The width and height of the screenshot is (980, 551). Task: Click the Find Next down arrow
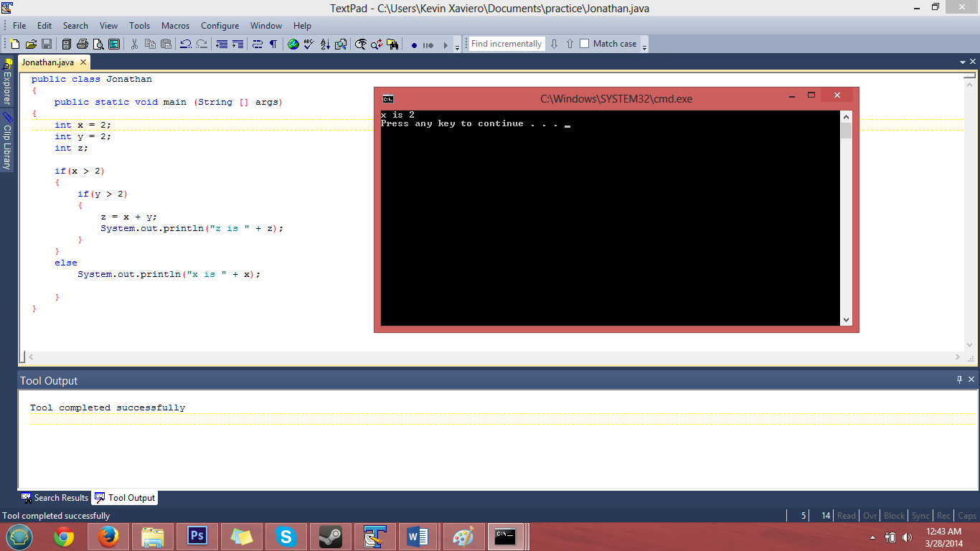[554, 44]
